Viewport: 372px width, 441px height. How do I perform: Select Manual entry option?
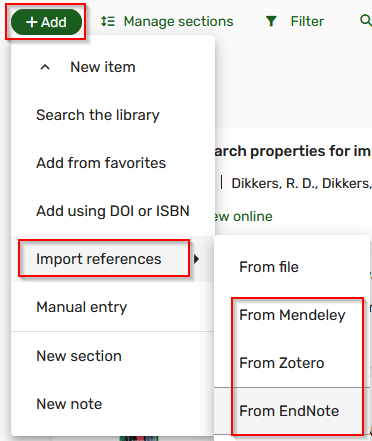click(82, 307)
